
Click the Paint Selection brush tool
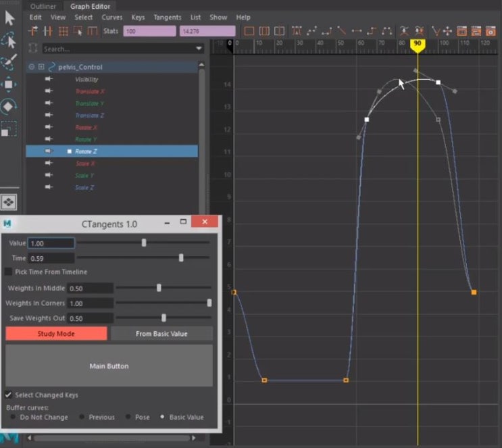tap(9, 62)
